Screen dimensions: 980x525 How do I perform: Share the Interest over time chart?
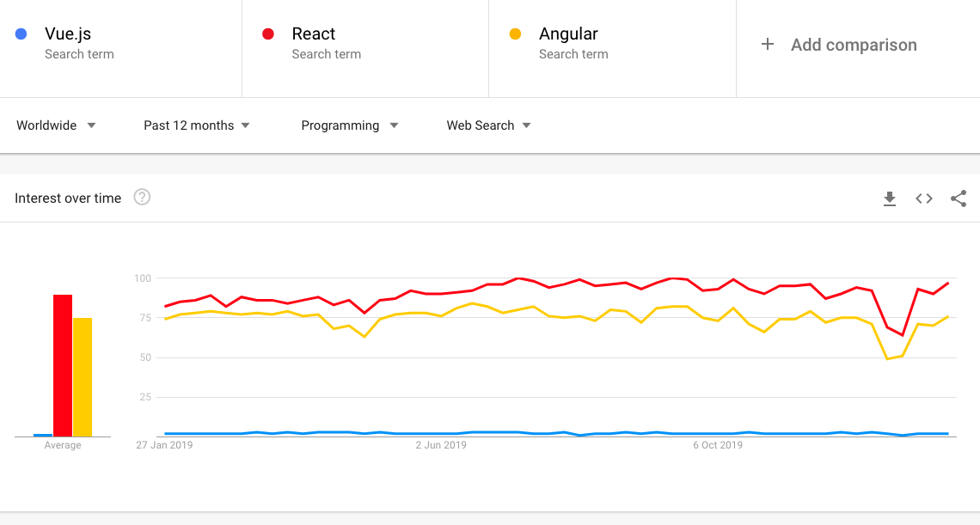click(x=959, y=198)
